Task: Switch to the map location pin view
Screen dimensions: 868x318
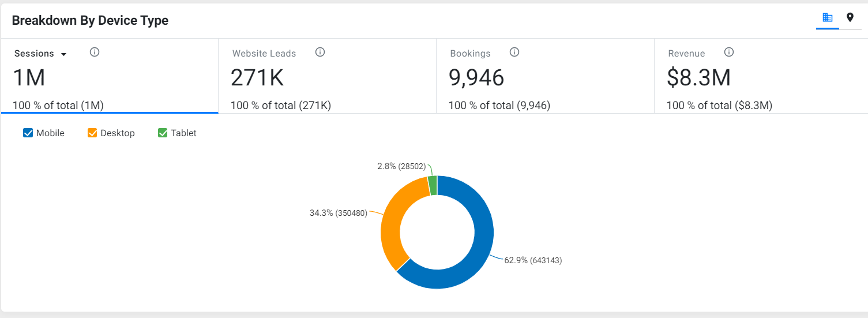Action: point(850,17)
